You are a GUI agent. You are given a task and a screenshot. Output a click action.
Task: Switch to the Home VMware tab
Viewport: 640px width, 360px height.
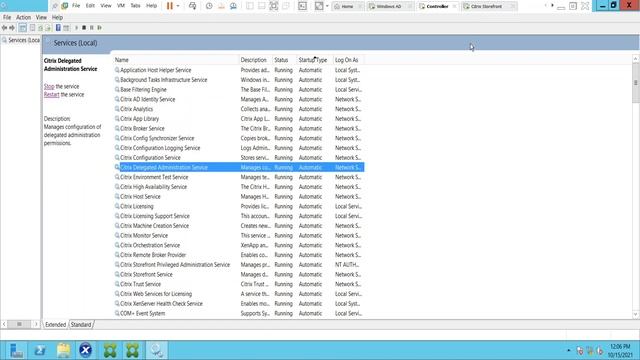pyautogui.click(x=347, y=6)
